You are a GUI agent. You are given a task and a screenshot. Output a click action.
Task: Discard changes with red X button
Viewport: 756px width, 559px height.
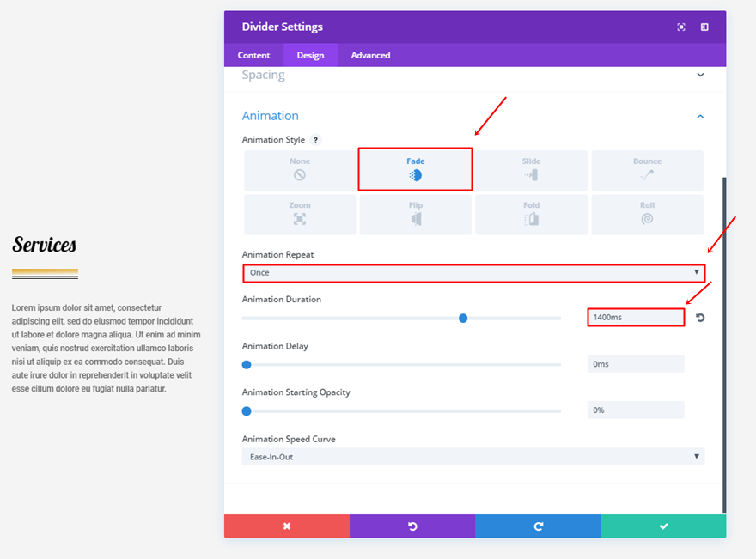coord(286,526)
